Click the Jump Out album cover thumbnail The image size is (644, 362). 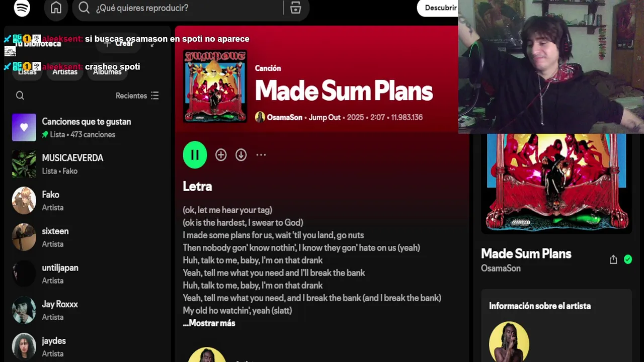tap(215, 85)
